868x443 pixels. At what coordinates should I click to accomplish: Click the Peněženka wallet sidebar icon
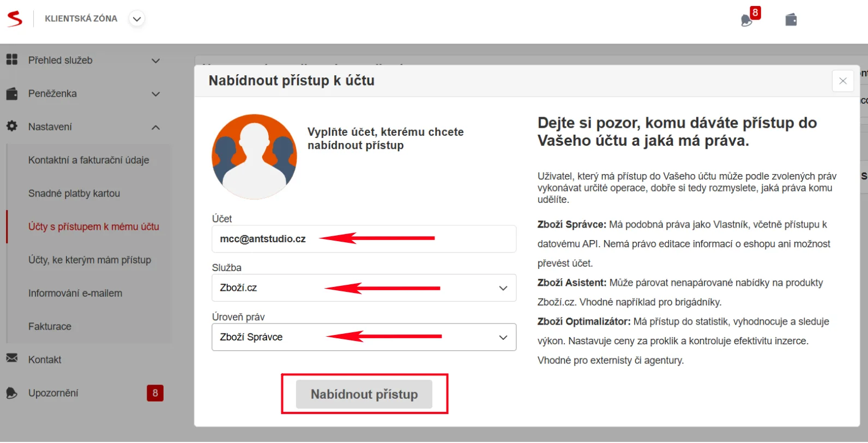(12, 93)
